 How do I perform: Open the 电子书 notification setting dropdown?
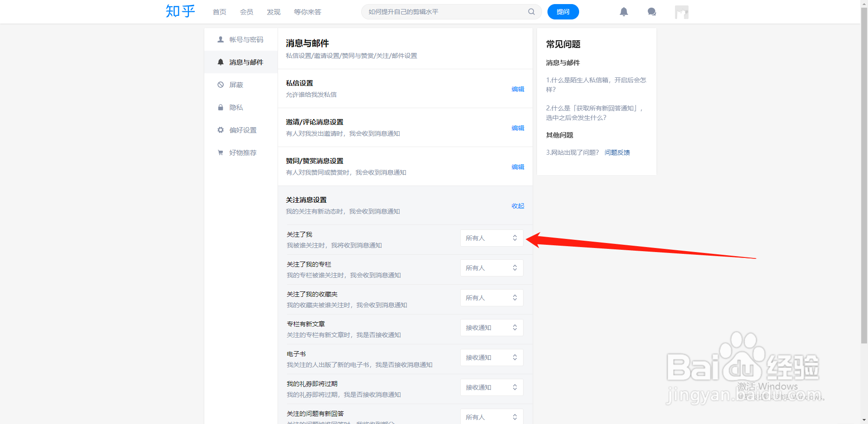(x=491, y=357)
